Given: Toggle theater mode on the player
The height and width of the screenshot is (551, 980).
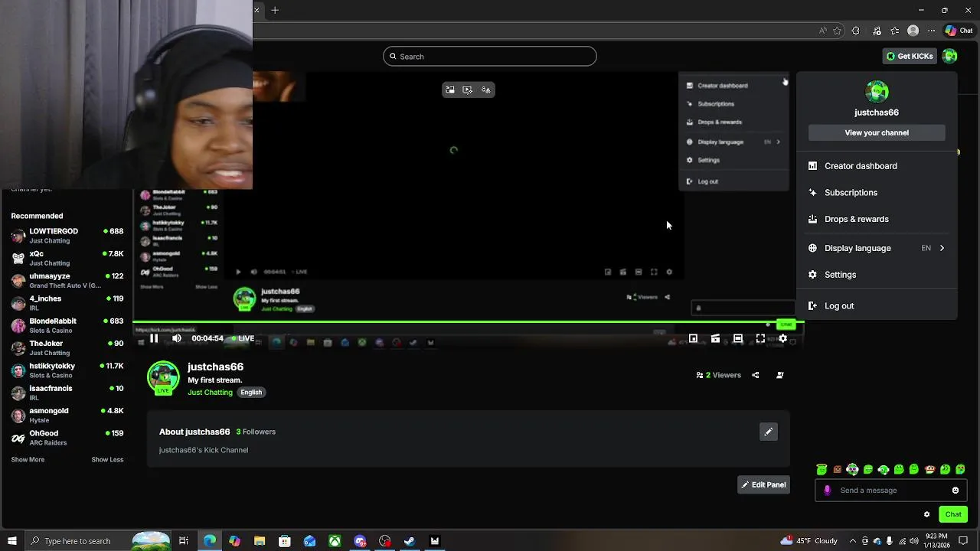Looking at the screenshot, I should point(738,338).
